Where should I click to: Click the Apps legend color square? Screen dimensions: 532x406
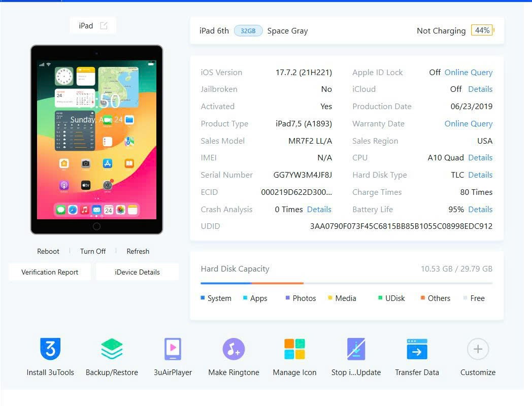[245, 298]
